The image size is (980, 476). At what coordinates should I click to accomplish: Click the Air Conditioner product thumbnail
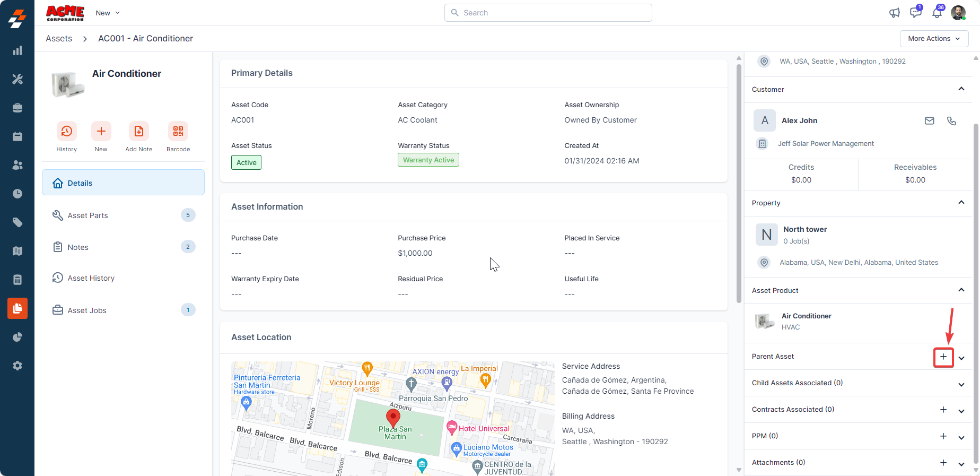coord(764,321)
